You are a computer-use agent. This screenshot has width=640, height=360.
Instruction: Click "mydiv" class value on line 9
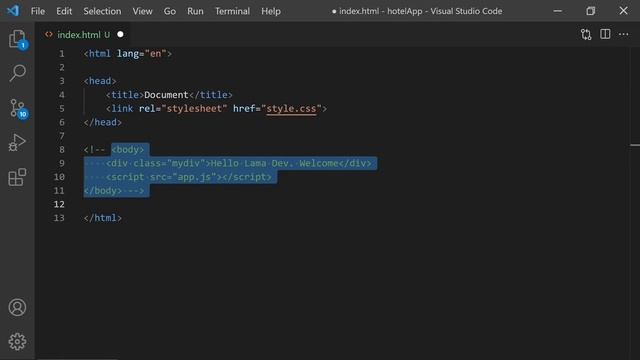(186, 163)
